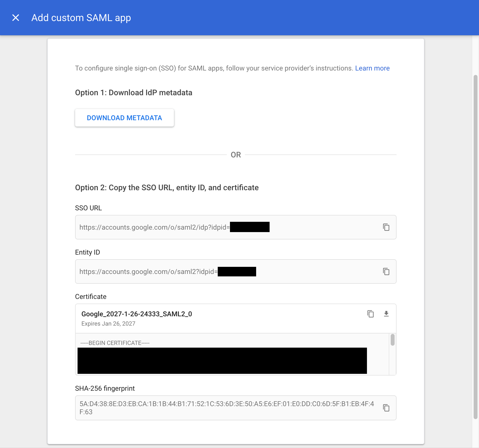Click the SHA-256 fingerprint label

[x=105, y=388]
